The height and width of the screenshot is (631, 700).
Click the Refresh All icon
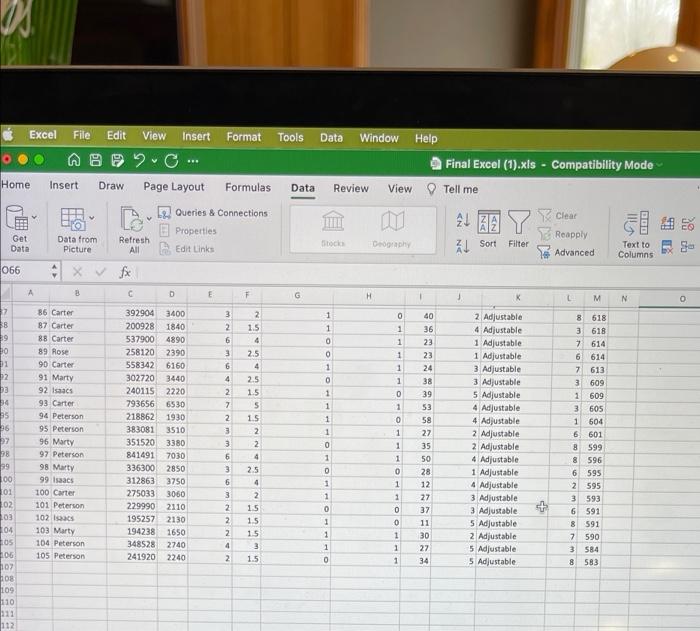tap(132, 219)
